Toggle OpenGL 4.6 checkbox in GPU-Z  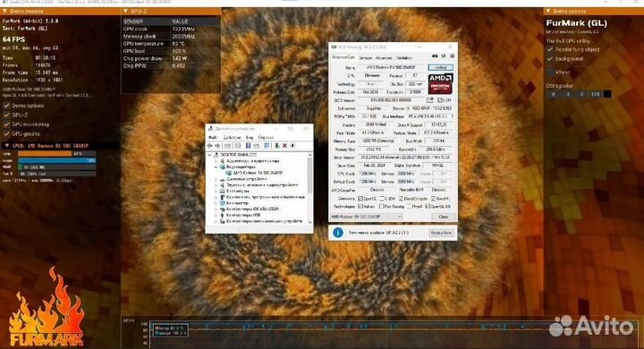[x=428, y=207]
